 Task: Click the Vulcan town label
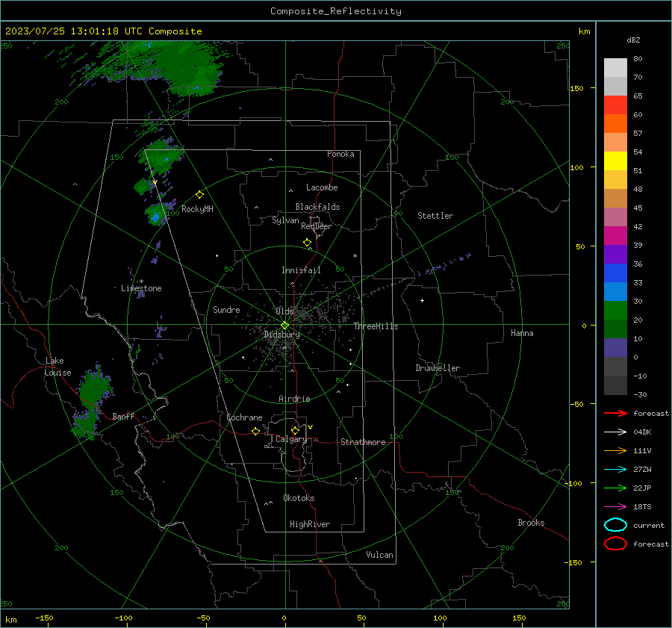pos(379,555)
